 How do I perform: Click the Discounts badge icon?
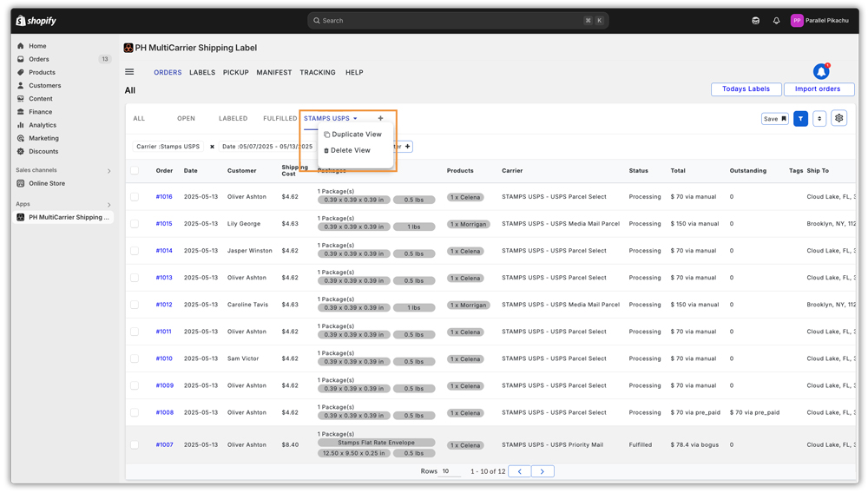pos(21,151)
